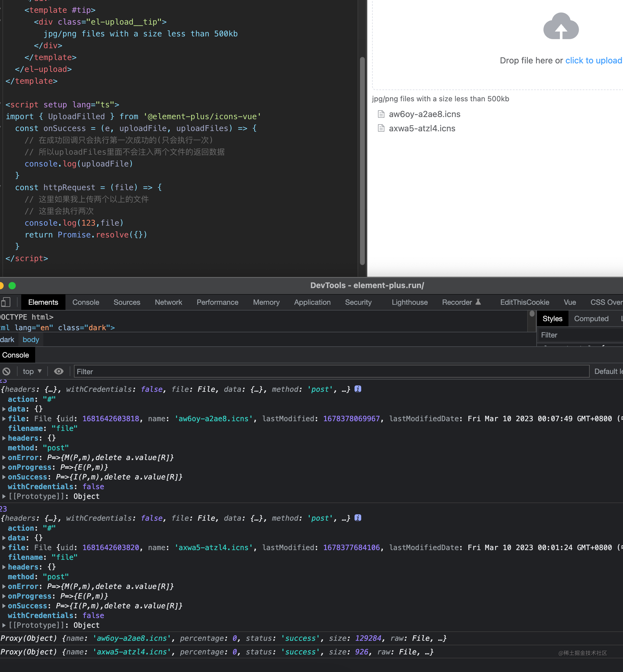
Task: Click the live expression eye icon
Action: (59, 371)
